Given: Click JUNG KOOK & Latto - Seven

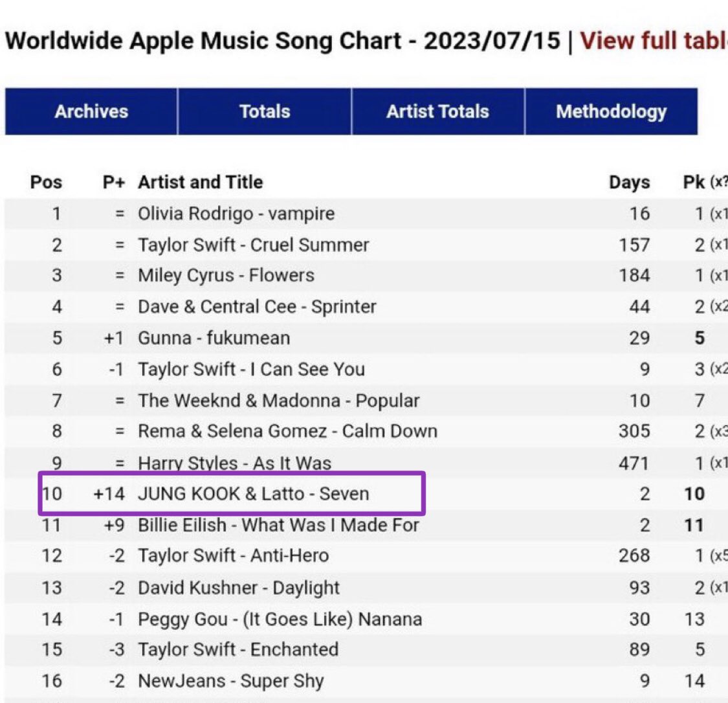Looking at the screenshot, I should point(253,494).
